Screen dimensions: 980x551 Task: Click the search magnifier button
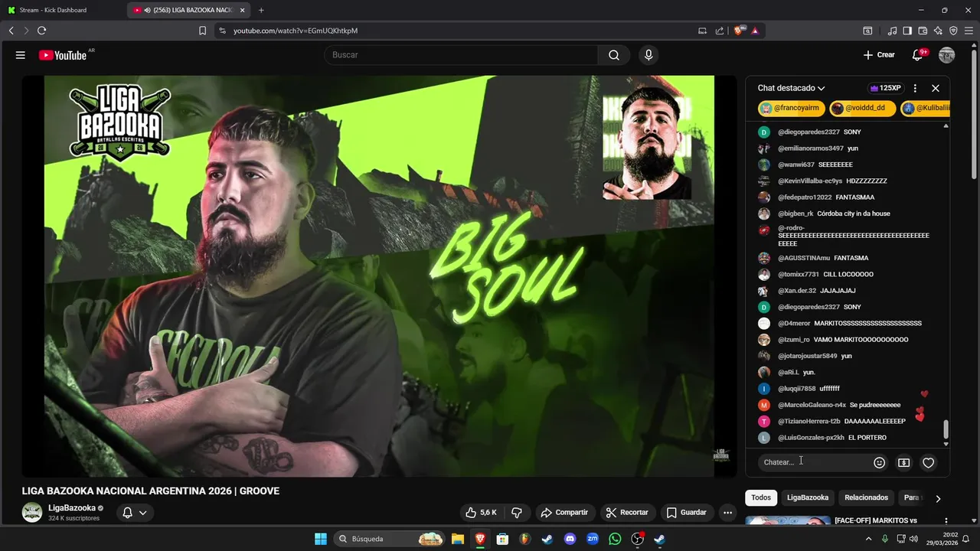(x=614, y=55)
